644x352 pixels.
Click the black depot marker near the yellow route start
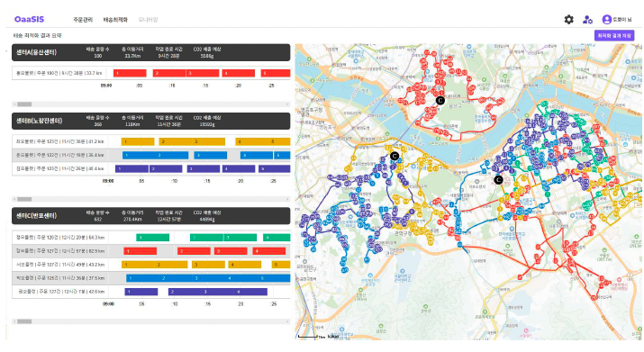pos(395,156)
